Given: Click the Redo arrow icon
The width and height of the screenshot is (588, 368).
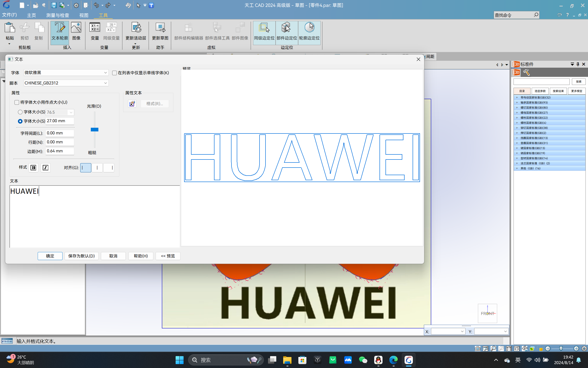Looking at the screenshot, I should [108, 5].
